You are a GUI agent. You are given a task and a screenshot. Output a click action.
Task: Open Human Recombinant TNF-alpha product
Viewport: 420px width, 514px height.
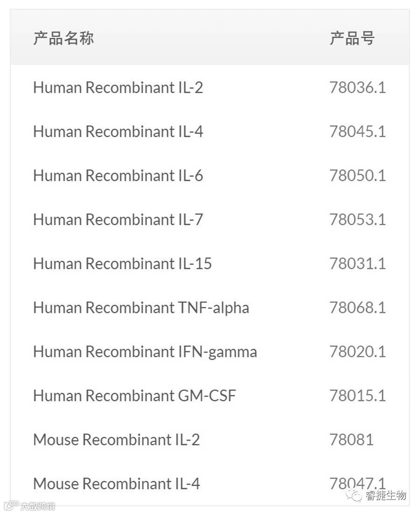(x=141, y=308)
